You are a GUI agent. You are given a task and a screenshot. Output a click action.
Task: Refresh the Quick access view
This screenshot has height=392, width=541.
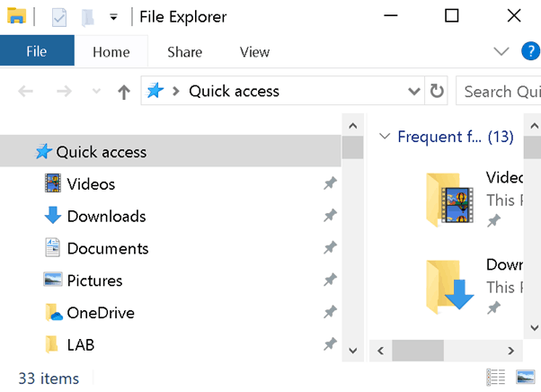tap(437, 91)
